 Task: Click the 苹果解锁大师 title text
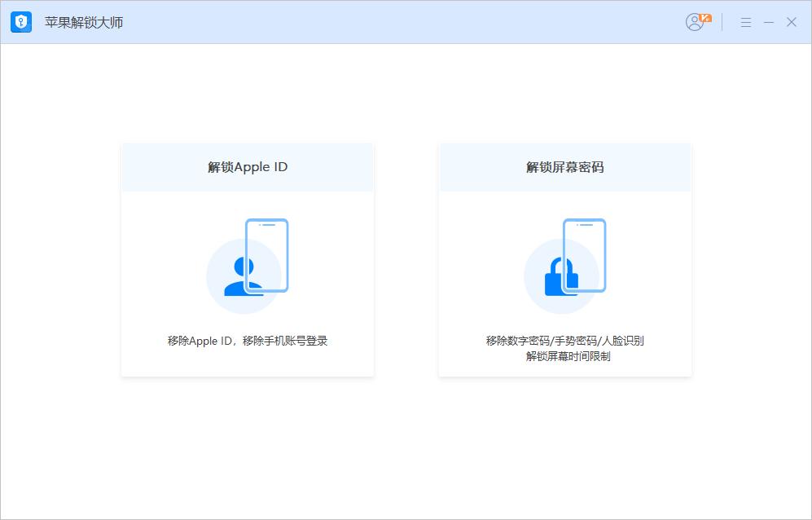click(x=84, y=23)
